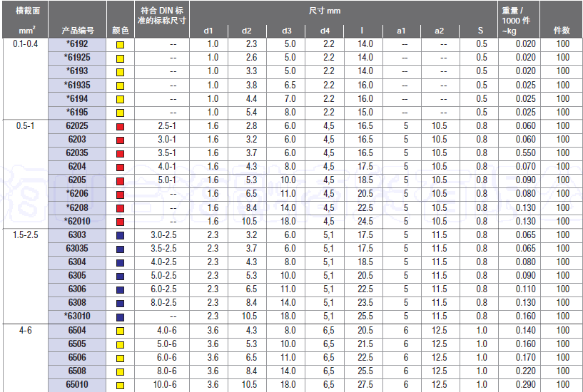Select the red swatch in row 62025
This screenshot has width=583, height=392.
click(120, 126)
